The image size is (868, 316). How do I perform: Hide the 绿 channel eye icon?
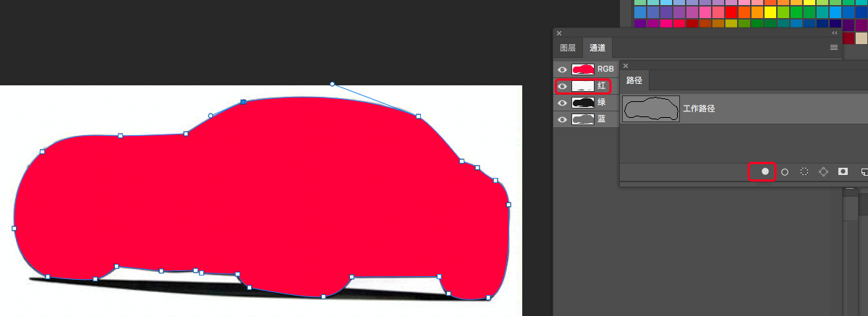click(x=563, y=103)
